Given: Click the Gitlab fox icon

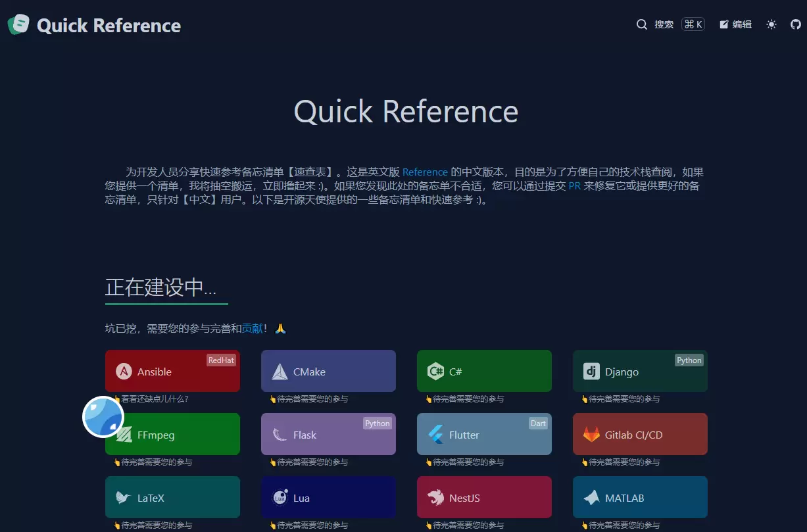Looking at the screenshot, I should tap(591, 435).
